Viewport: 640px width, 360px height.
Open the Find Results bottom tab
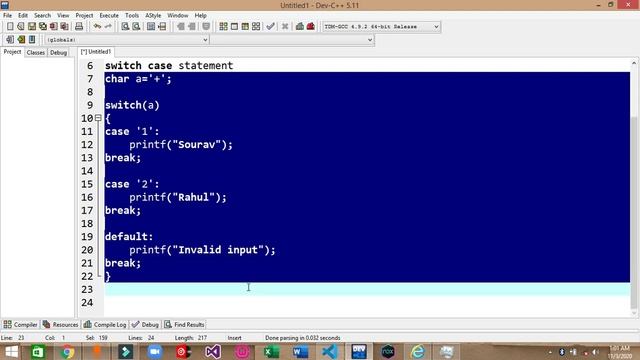(184, 324)
